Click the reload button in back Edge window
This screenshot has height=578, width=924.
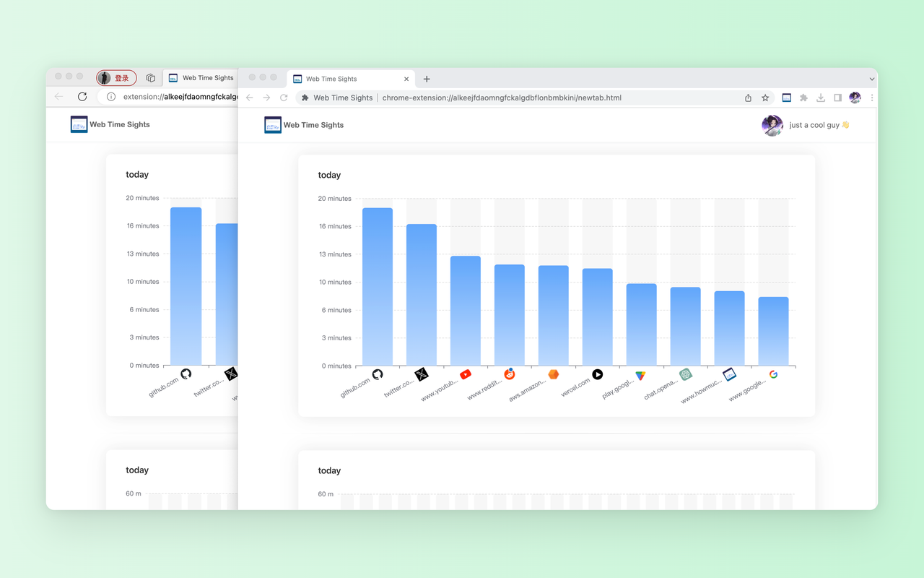82,97
